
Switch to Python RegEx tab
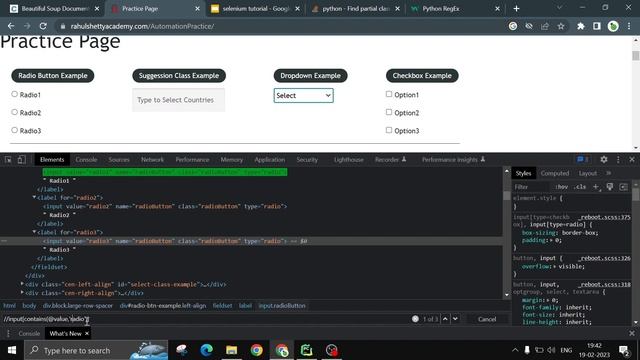[x=456, y=9]
